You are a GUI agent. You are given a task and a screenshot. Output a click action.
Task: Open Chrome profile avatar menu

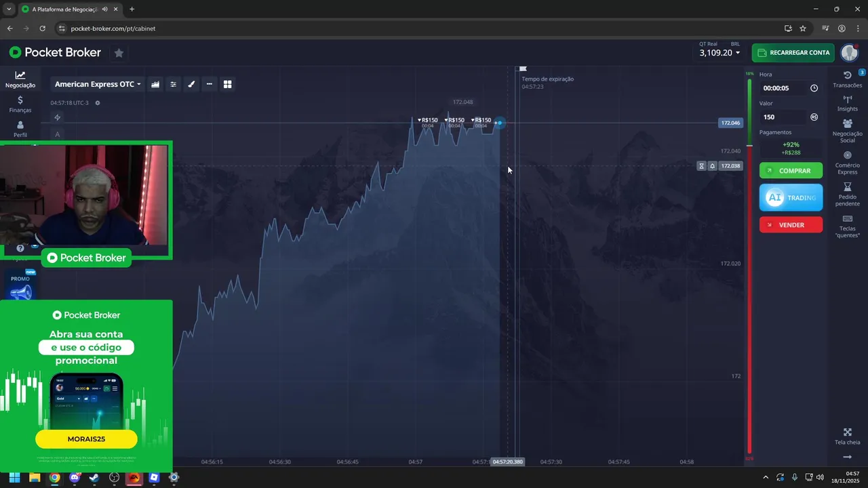842,28
